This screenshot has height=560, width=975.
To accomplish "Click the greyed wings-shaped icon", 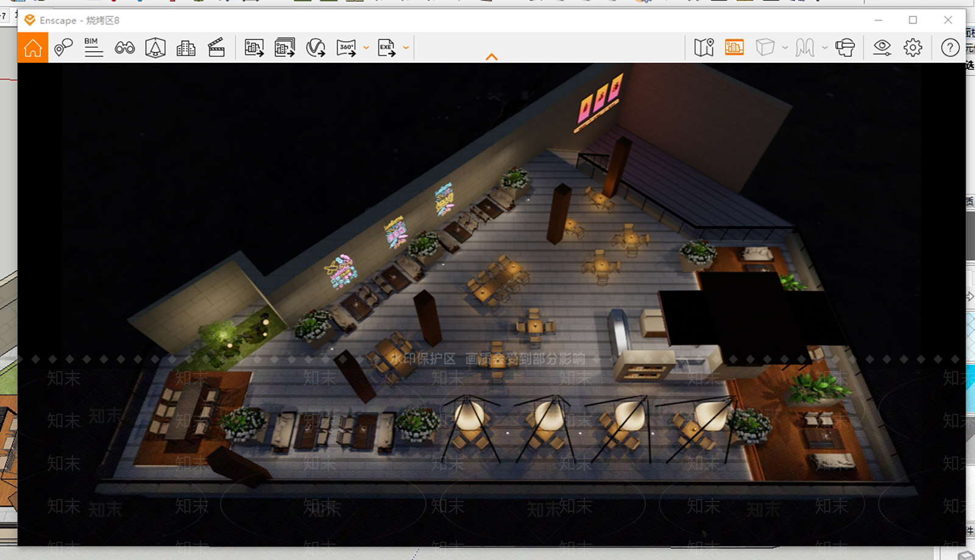I will tap(805, 48).
